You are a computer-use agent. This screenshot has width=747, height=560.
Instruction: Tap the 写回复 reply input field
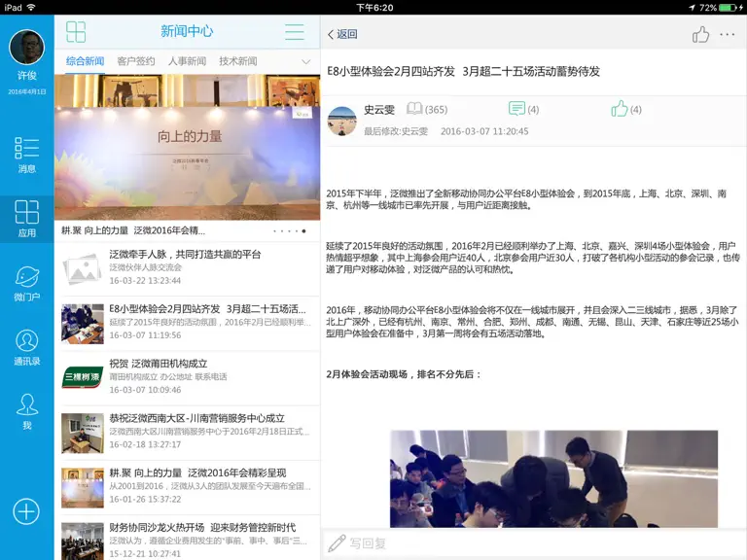(534, 542)
